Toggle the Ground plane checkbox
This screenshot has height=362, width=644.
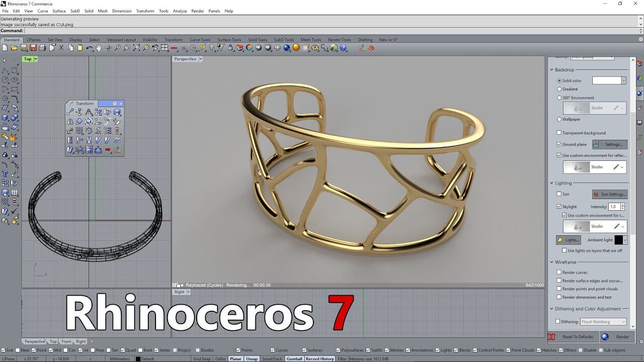(x=559, y=144)
